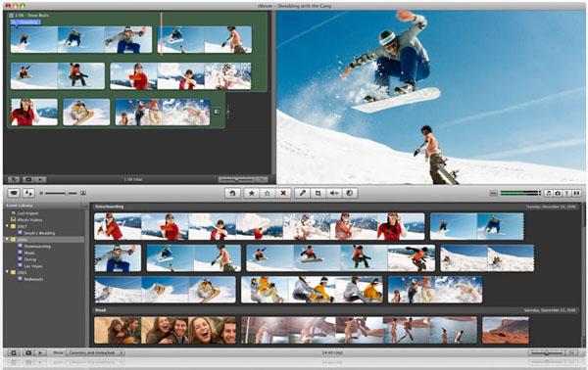Select the Snowboarding event in the library
This screenshot has height=370, width=588.
click(37, 247)
